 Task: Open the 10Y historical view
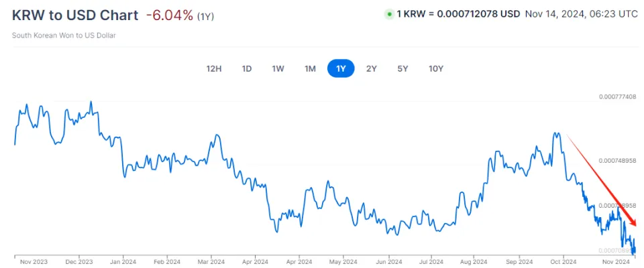tap(435, 68)
